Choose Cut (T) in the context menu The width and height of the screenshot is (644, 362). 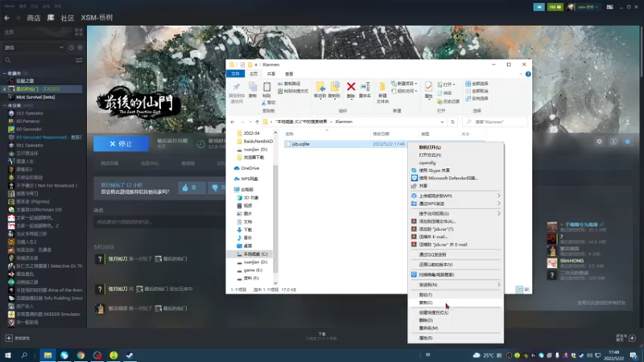click(x=456, y=294)
